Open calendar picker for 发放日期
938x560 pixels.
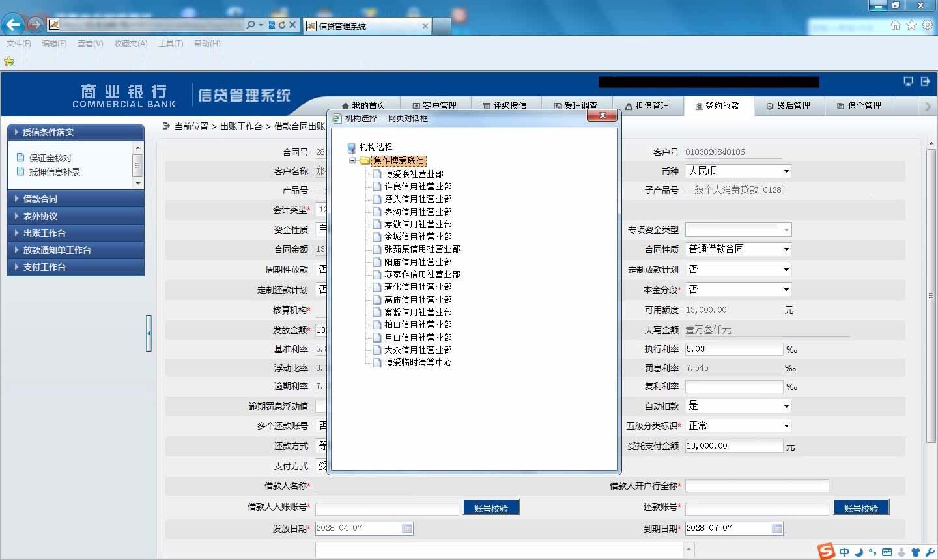coord(407,529)
